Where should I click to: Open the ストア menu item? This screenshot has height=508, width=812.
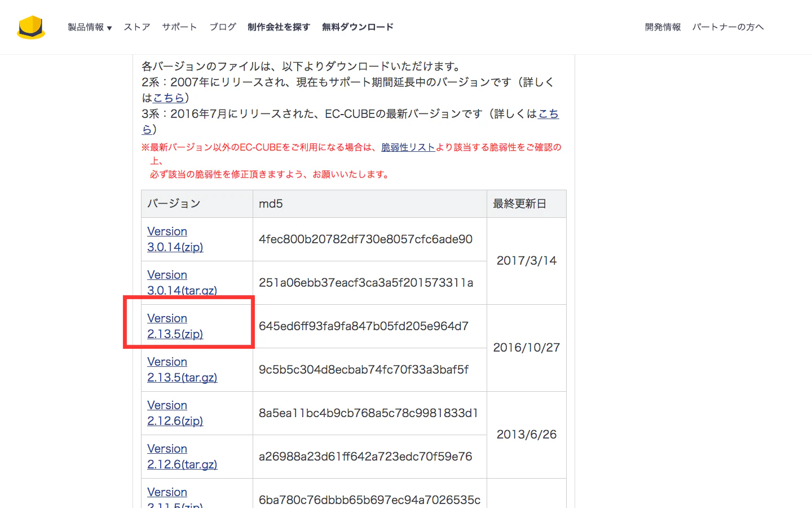pyautogui.click(x=137, y=27)
